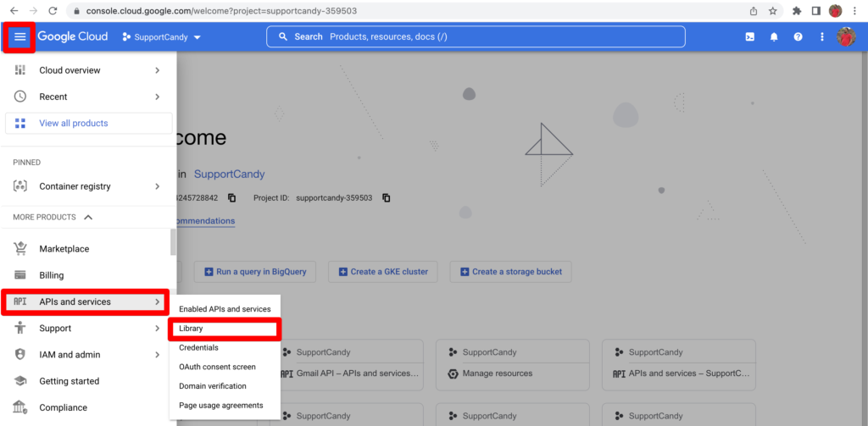Image resolution: width=868 pixels, height=426 pixels.
Task: Click the sidebar scrollbar
Action: pyautogui.click(x=173, y=241)
